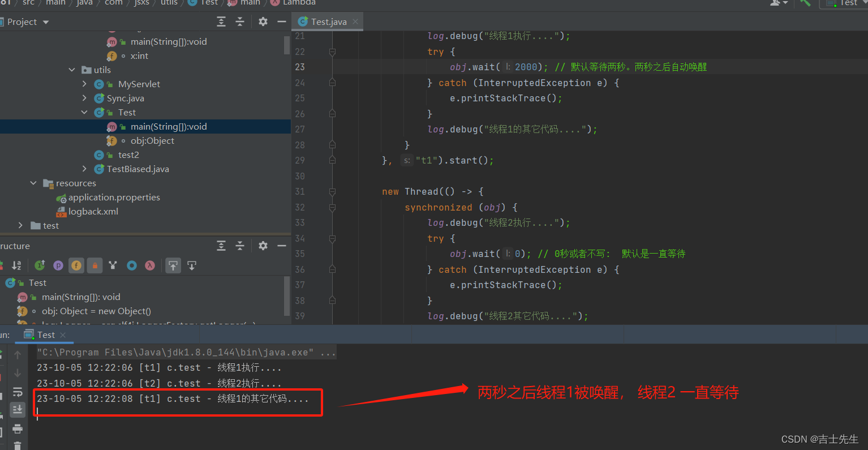Toggle Show Anonymous Classes circle icon
Viewport: 868px width, 450px height.
click(x=132, y=265)
